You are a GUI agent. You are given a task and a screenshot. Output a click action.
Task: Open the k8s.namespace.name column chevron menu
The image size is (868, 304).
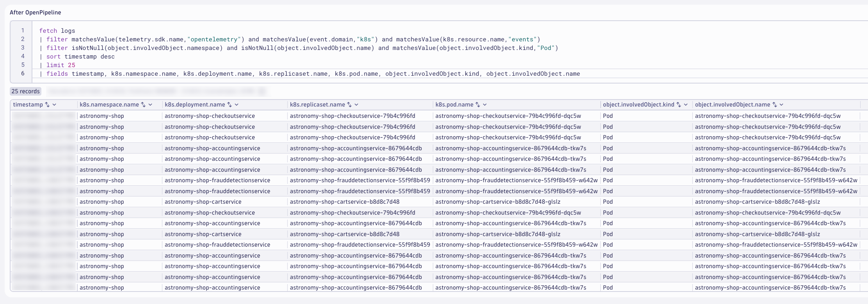[150, 105]
